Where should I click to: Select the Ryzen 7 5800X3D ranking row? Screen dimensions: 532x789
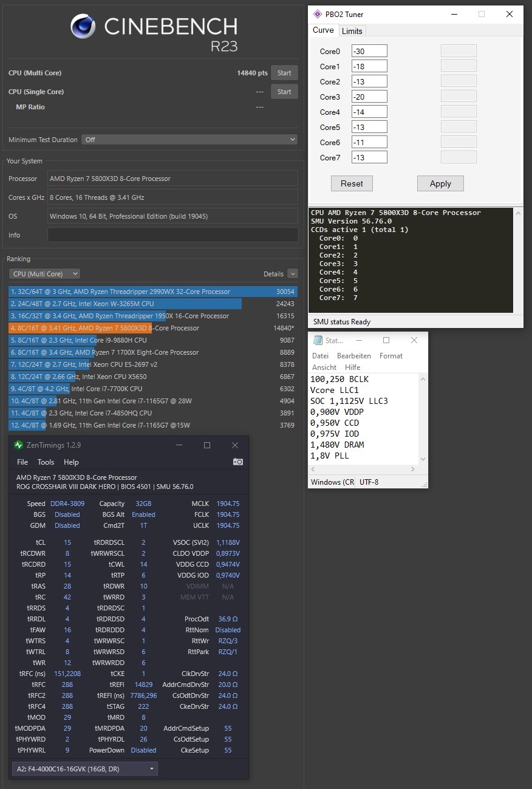[153, 328]
